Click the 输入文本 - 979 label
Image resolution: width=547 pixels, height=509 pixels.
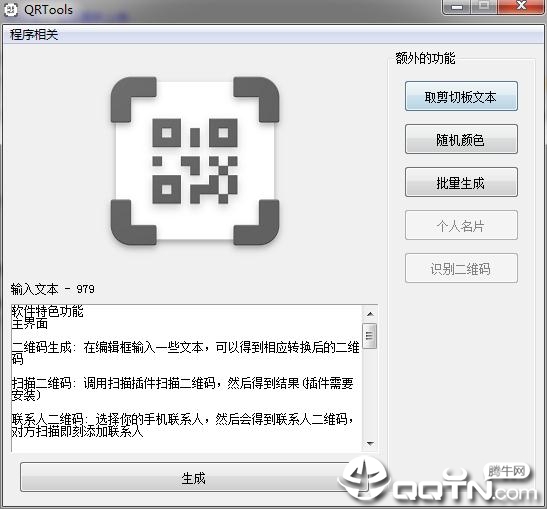(52, 289)
